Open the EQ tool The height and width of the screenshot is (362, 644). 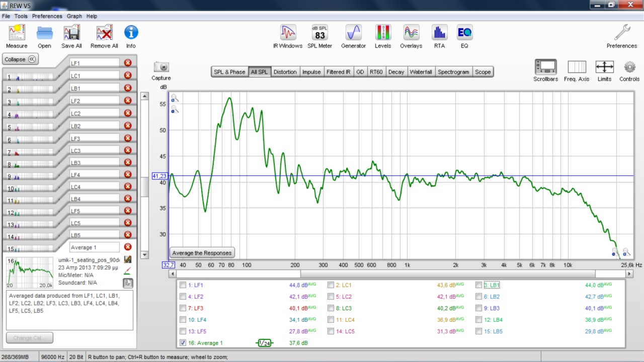point(464,33)
